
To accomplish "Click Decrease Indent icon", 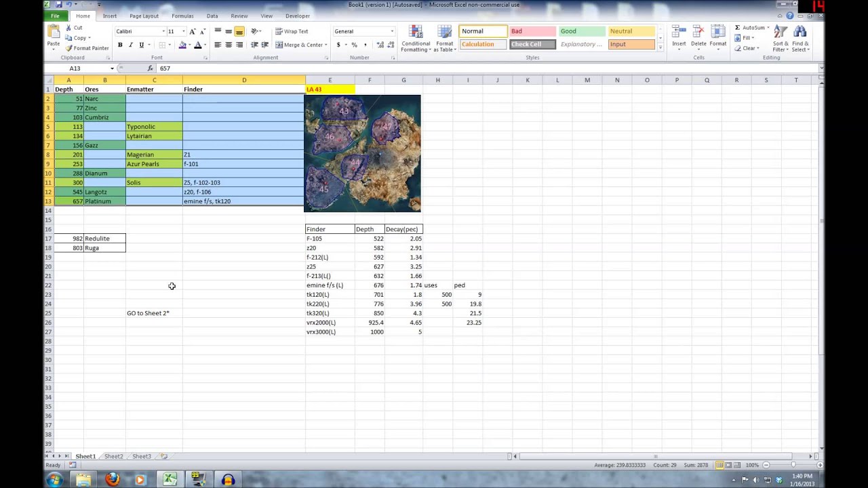I will point(254,45).
